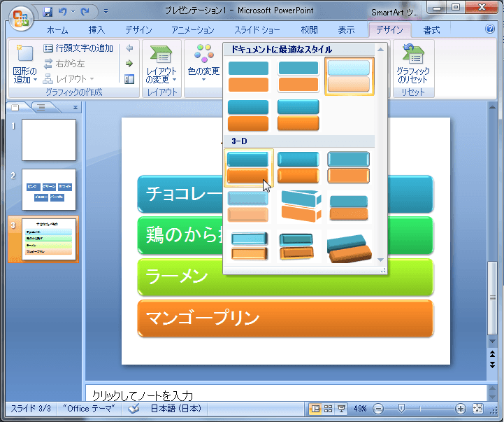504x422 pixels.
Task: Zoom in with the plus button
Action: (460, 409)
